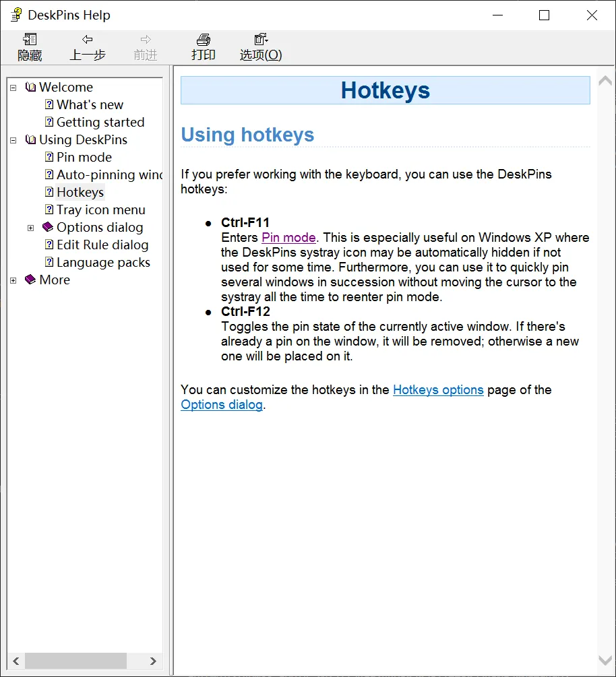Click the page icon next to What's new
The image size is (616, 677).
(49, 104)
